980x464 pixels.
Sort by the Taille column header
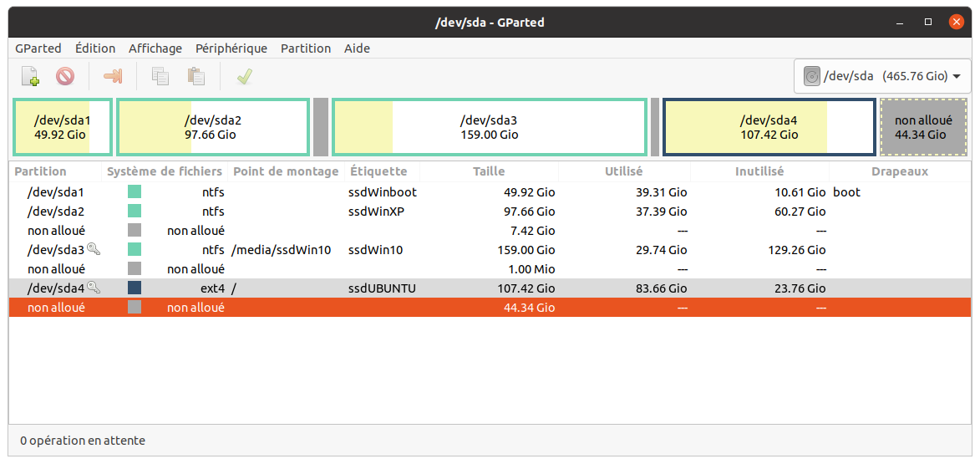click(489, 171)
